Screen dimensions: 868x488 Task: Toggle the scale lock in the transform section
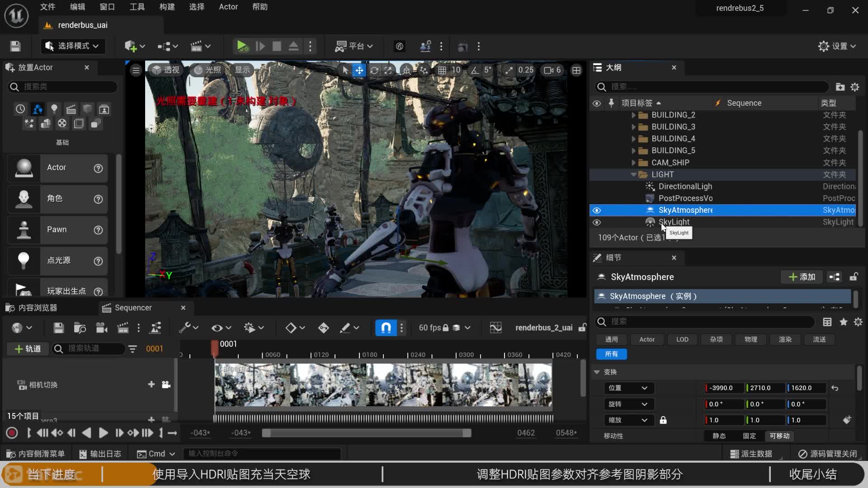tap(663, 420)
